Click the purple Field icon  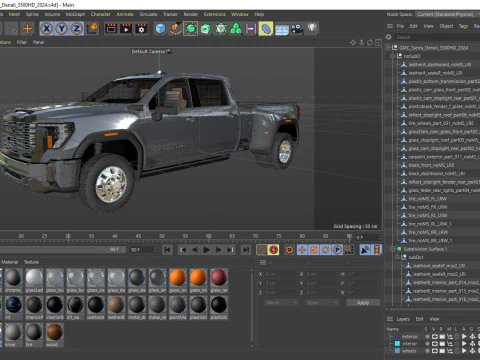[x=250, y=29]
